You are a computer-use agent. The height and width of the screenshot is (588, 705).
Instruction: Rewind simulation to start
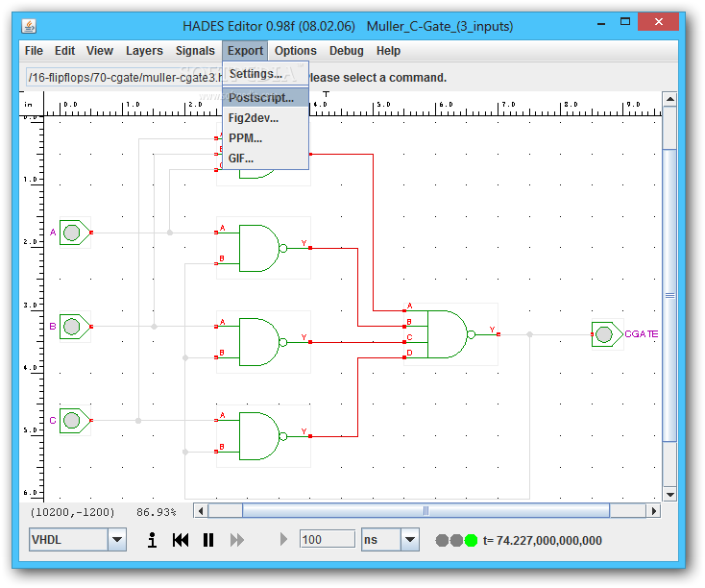click(x=181, y=540)
